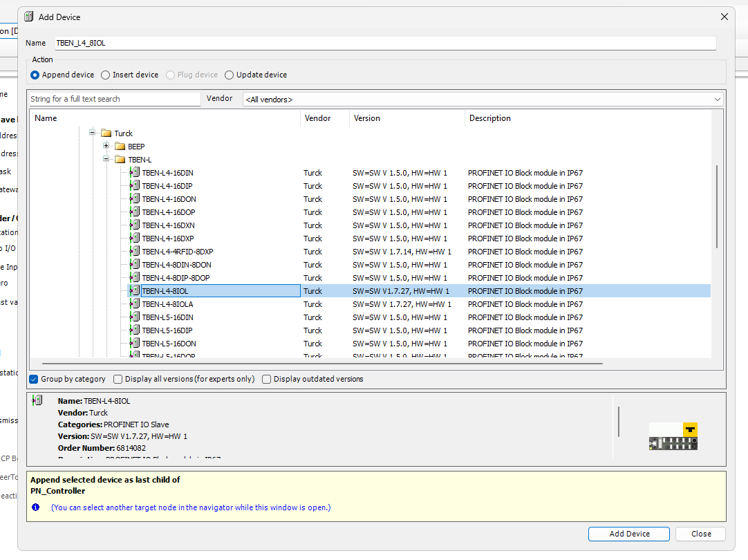Click the device list vertical scrollbar
Image resolution: width=748 pixels, height=560 pixels.
[x=716, y=207]
